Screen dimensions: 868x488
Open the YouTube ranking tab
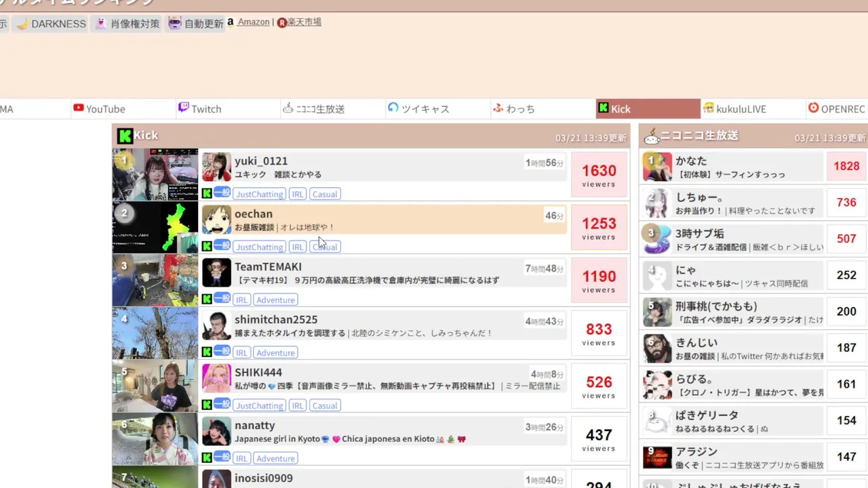coord(123,108)
